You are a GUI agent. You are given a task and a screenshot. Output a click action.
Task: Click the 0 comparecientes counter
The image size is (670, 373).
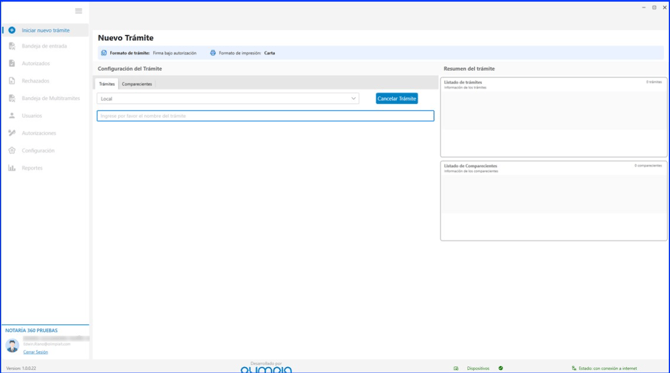648,165
